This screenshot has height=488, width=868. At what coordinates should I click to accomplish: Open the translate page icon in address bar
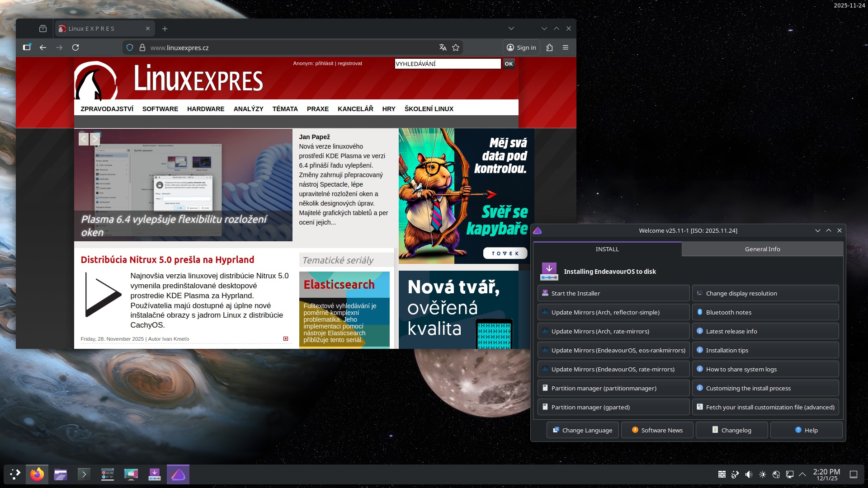coord(443,47)
